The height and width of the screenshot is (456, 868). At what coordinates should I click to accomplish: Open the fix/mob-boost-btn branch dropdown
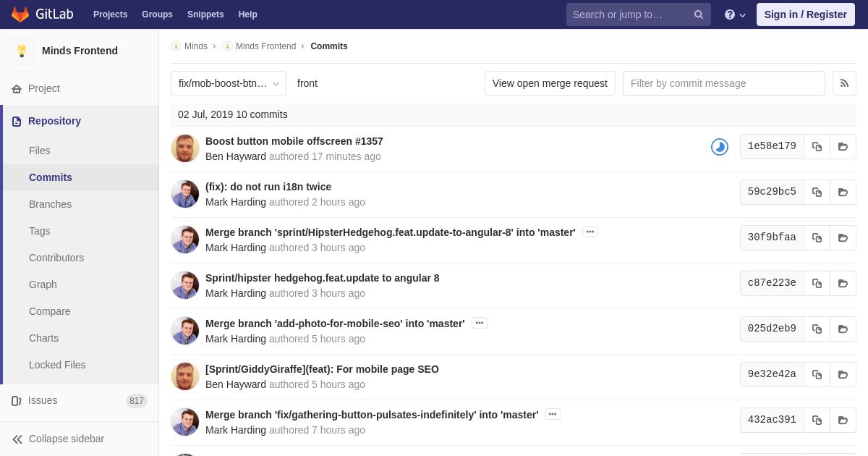tap(229, 83)
